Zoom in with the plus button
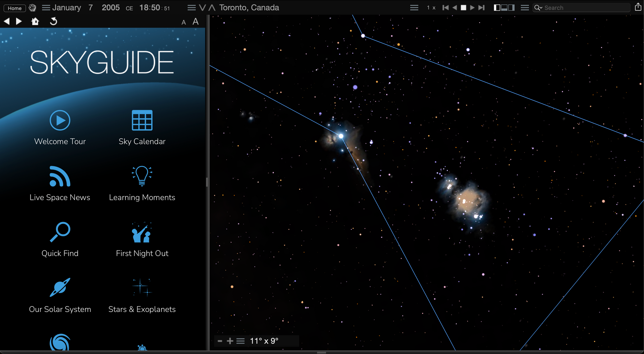The width and height of the screenshot is (644, 354). [230, 341]
